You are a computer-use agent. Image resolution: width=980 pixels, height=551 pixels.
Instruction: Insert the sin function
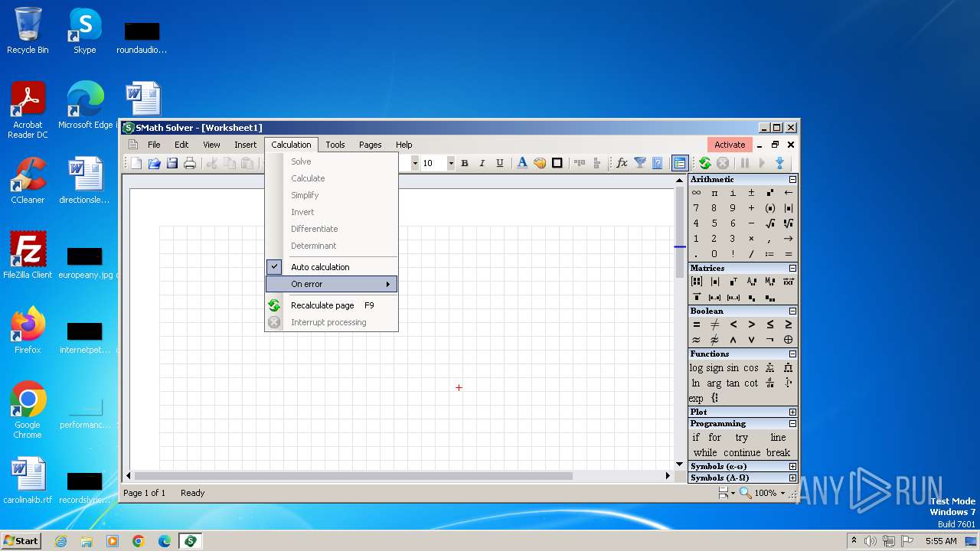pyautogui.click(x=733, y=368)
